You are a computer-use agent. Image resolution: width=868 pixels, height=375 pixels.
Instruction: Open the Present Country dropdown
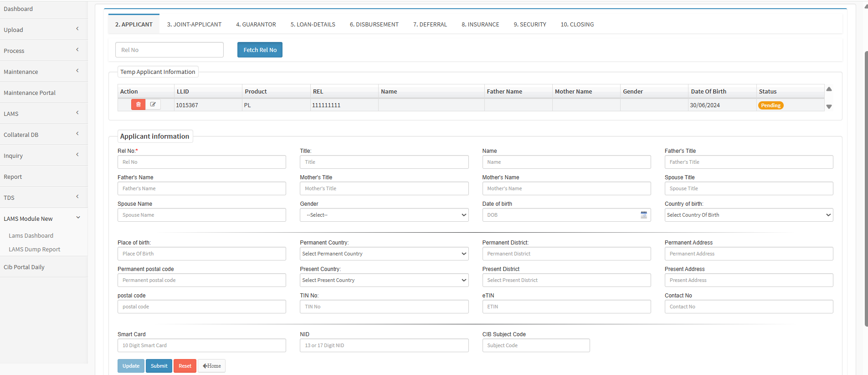384,280
